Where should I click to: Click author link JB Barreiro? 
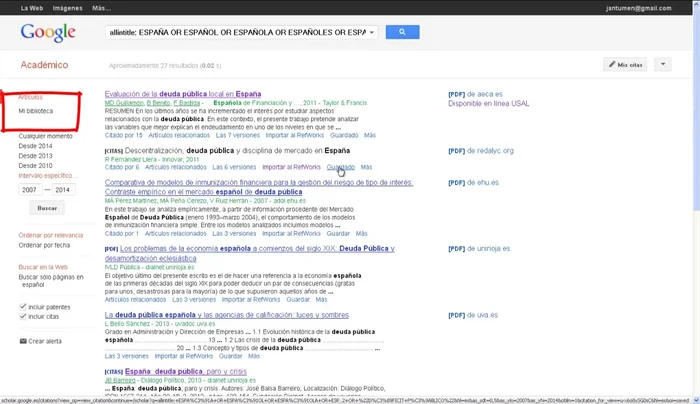pyautogui.click(x=120, y=380)
